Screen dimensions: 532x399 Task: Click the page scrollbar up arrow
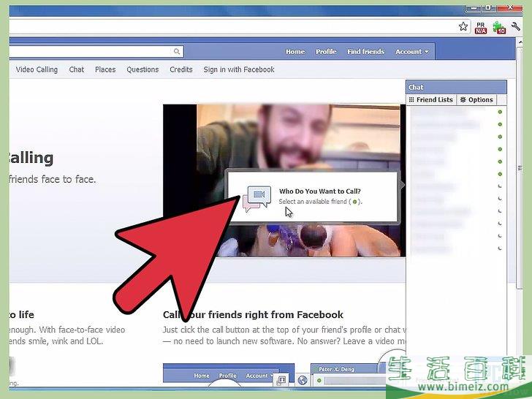(x=520, y=42)
